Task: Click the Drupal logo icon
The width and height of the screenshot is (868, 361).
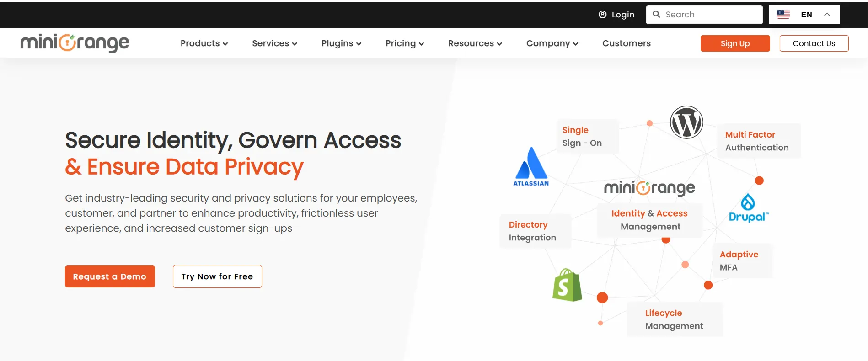Action: 749,208
